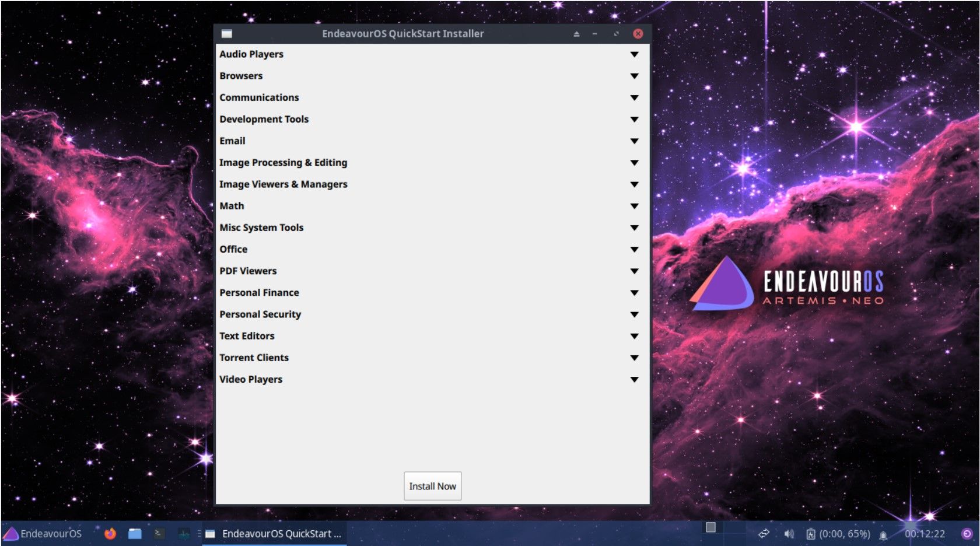Expand the Personal Security arrow
This screenshot has height=546, width=980.
click(x=634, y=314)
